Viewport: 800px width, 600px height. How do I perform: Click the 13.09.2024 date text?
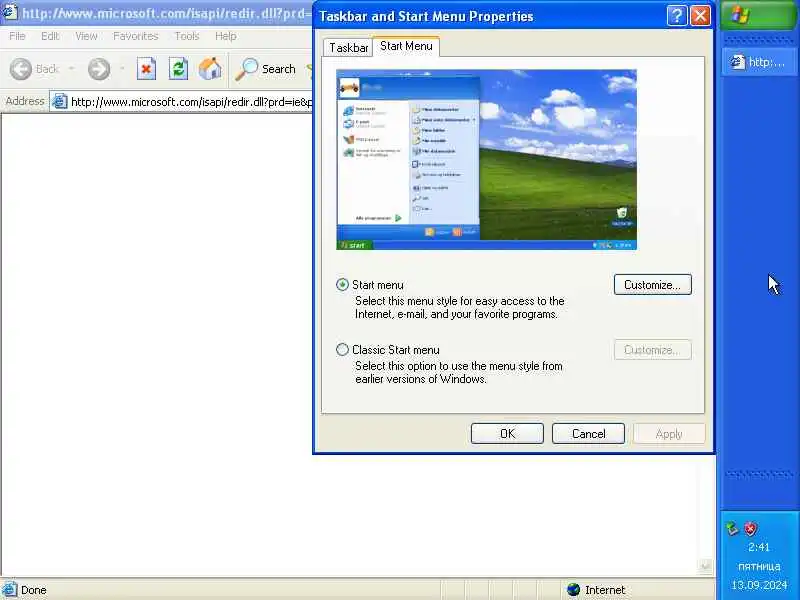(x=759, y=585)
